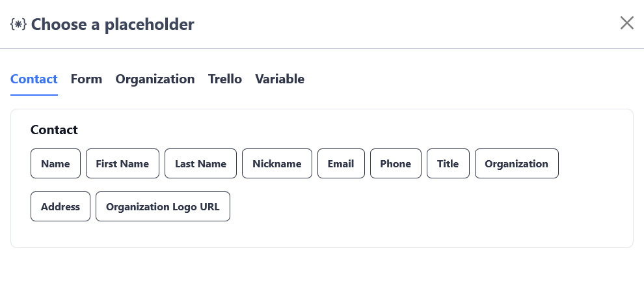This screenshot has height=306, width=644.
Task: Pick the Last Name placeholder
Action: click(200, 163)
